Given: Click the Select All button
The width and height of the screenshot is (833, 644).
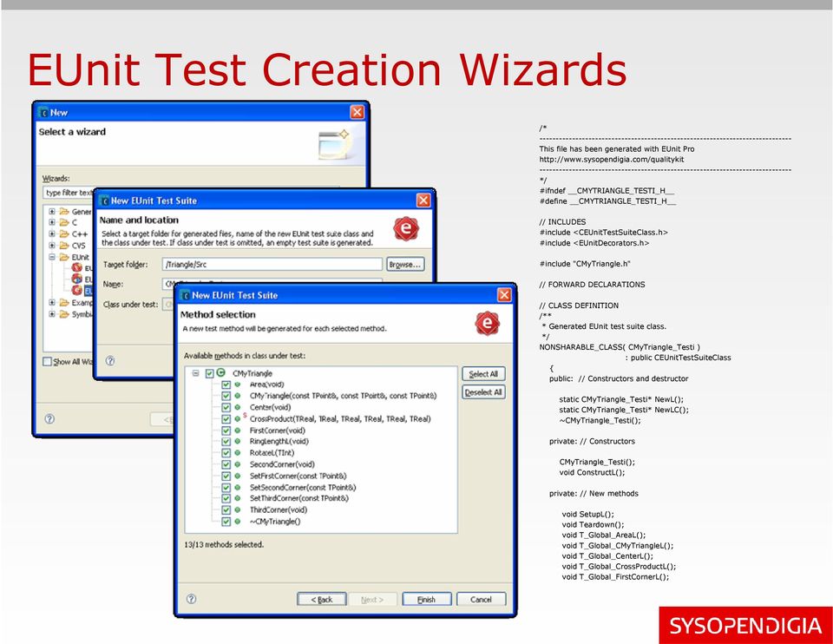Looking at the screenshot, I should point(483,374).
